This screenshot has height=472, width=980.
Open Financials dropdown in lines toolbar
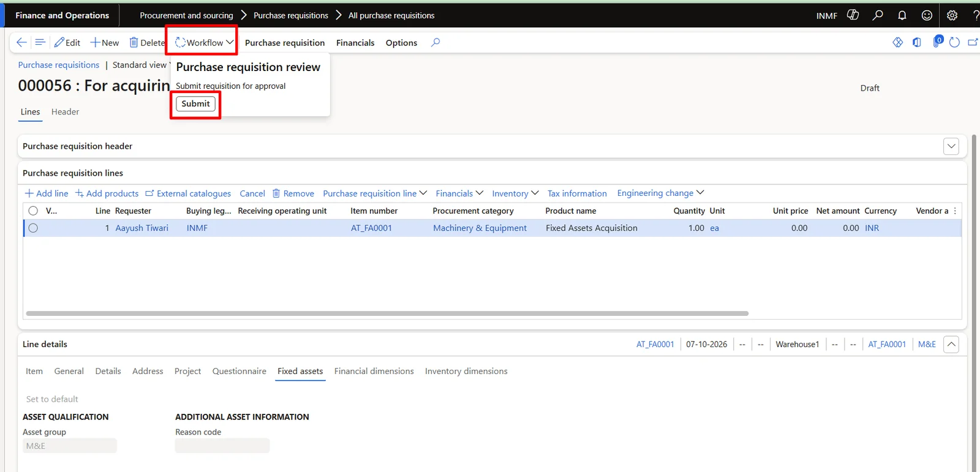pos(459,193)
